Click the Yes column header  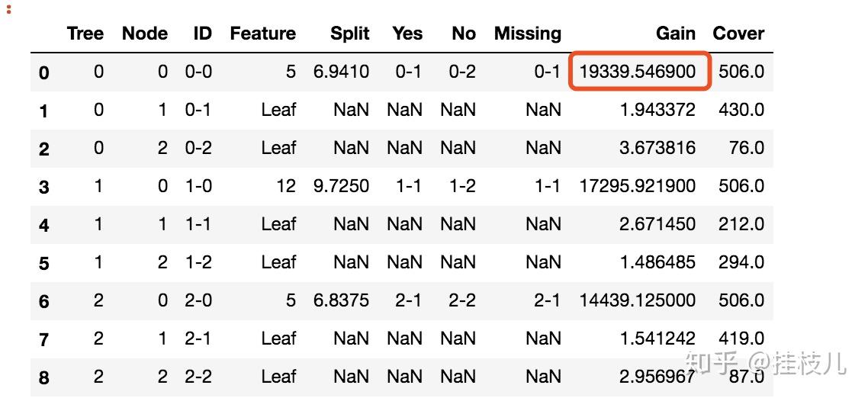coord(407,34)
